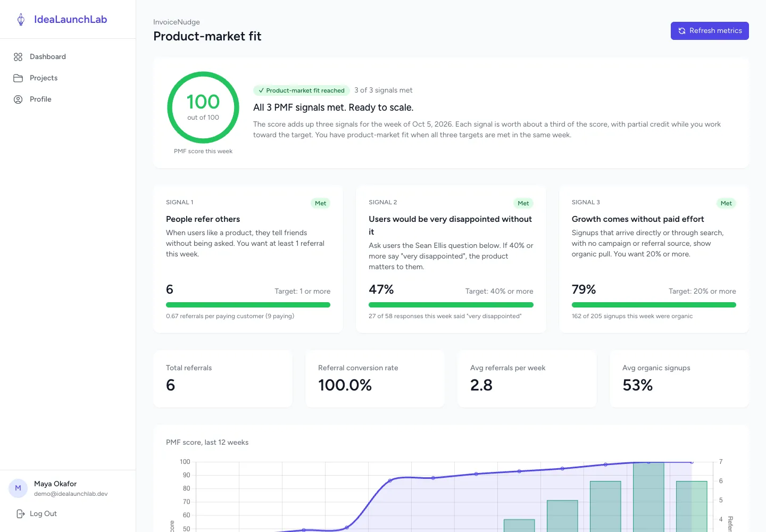This screenshot has height=532, width=766.
Task: Click the Avg organic signups card
Action: click(679, 379)
